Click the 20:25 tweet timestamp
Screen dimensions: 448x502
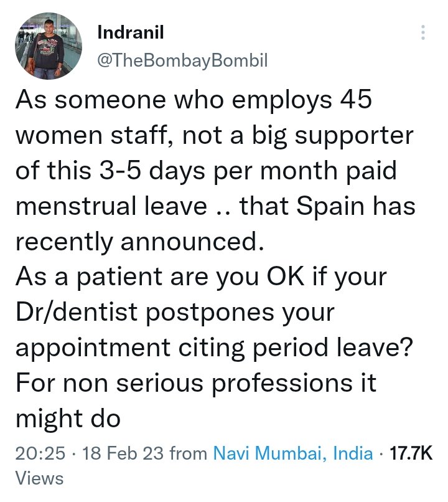[40, 453]
